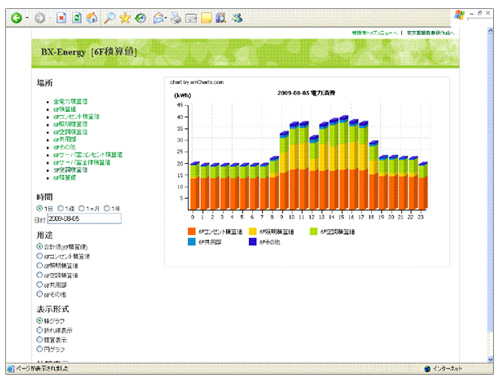
Task: Click the Windows flag logo in the toolbar
Action: click(x=459, y=15)
